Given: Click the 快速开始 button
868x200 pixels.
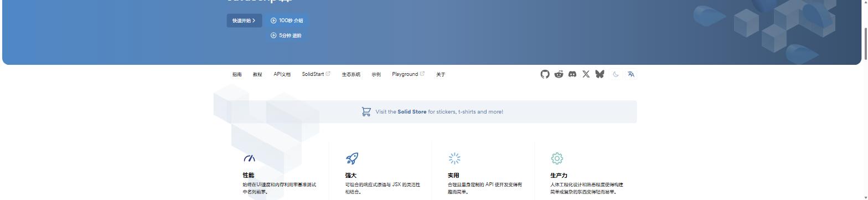Looking at the screenshot, I should coord(244,20).
